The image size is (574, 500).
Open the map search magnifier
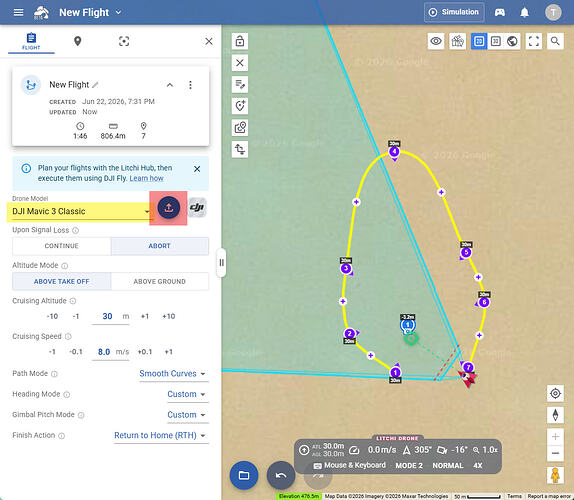pos(555,41)
